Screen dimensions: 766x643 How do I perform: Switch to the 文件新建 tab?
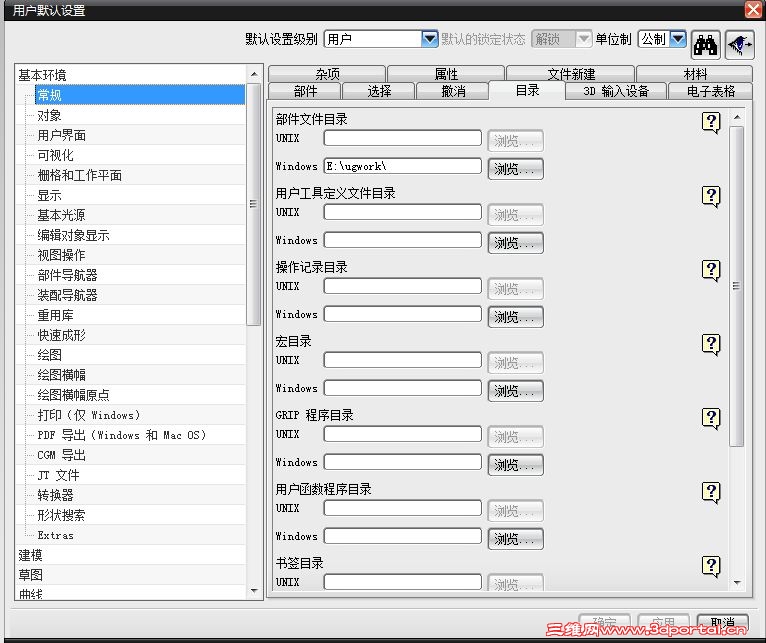click(x=571, y=74)
